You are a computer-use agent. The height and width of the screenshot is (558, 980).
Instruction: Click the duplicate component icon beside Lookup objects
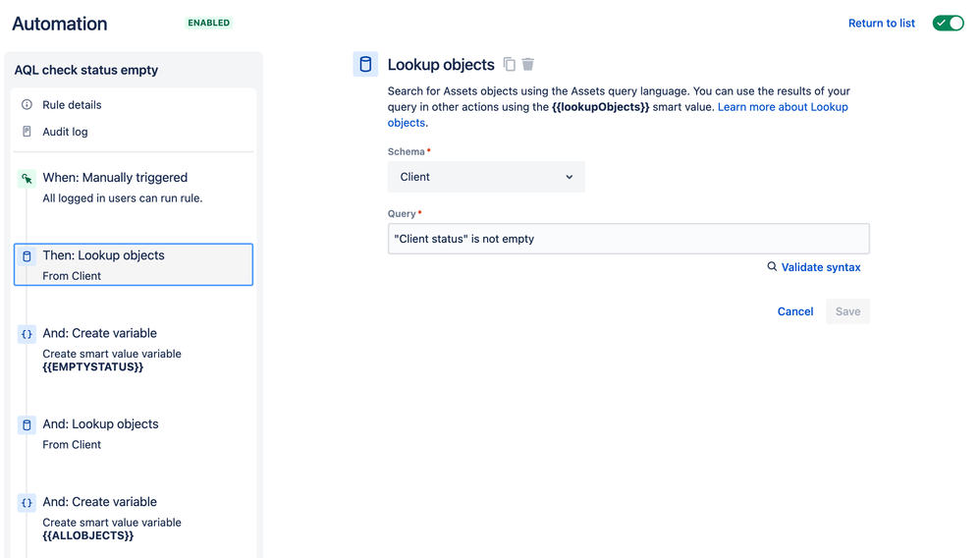coord(510,65)
